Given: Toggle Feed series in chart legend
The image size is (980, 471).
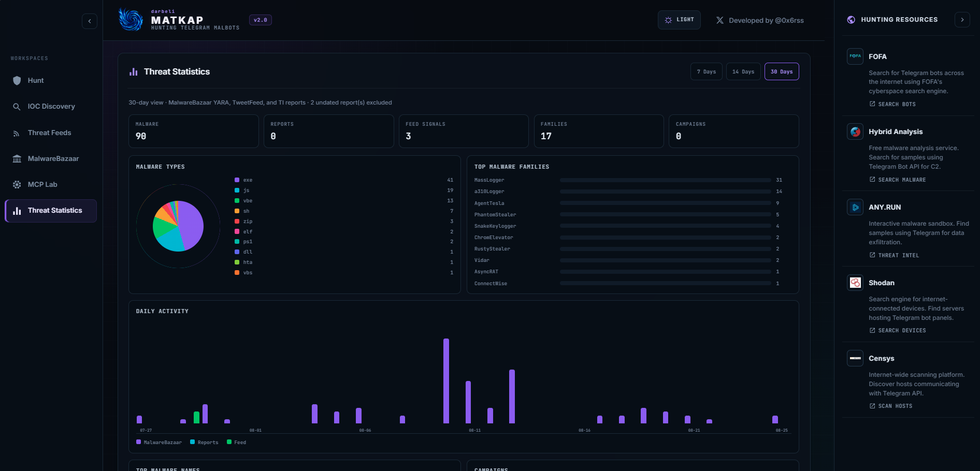Looking at the screenshot, I should 237,442.
